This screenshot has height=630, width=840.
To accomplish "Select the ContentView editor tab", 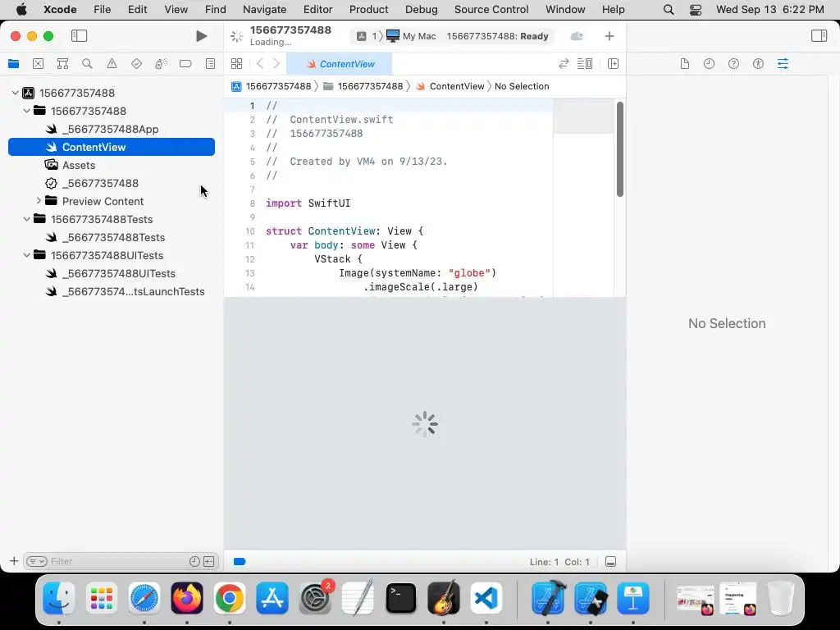I will coord(340,64).
